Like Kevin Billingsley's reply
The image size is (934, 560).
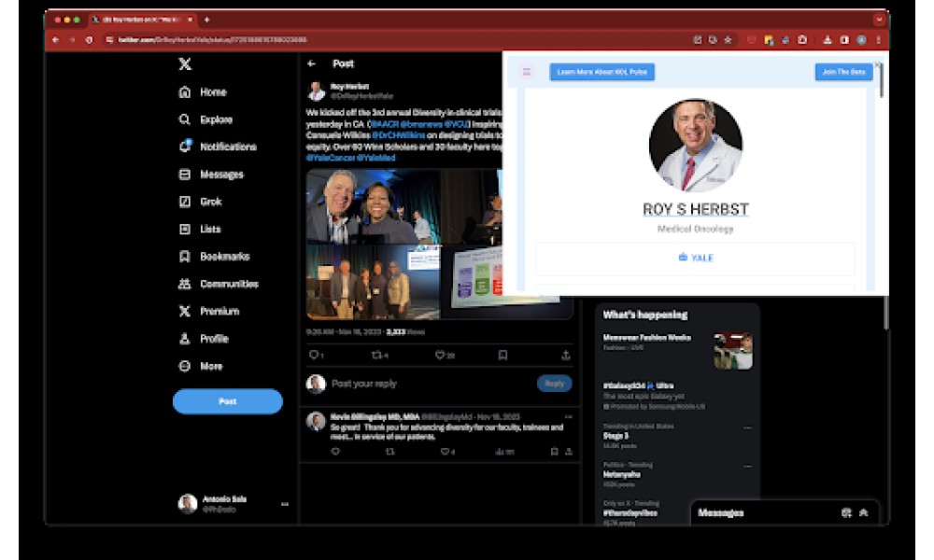445,452
